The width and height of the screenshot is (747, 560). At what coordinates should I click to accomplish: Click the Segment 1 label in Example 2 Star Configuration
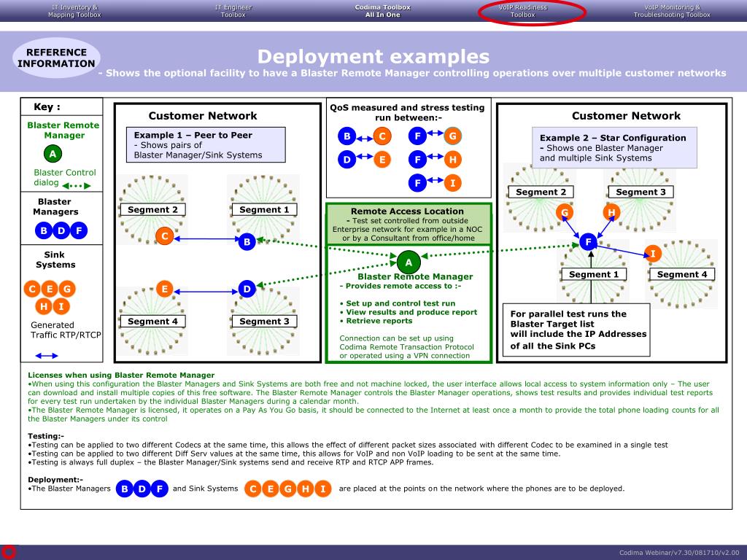(594, 274)
